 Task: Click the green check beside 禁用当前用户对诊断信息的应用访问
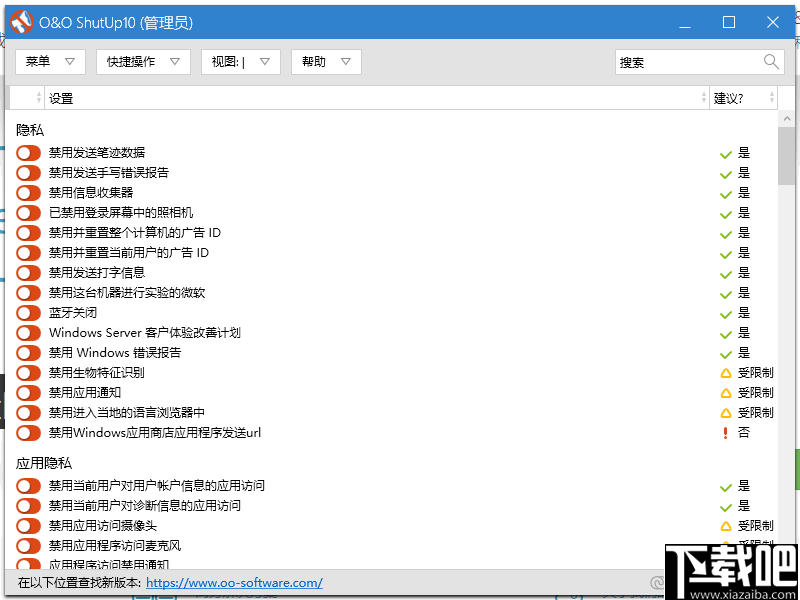point(723,505)
